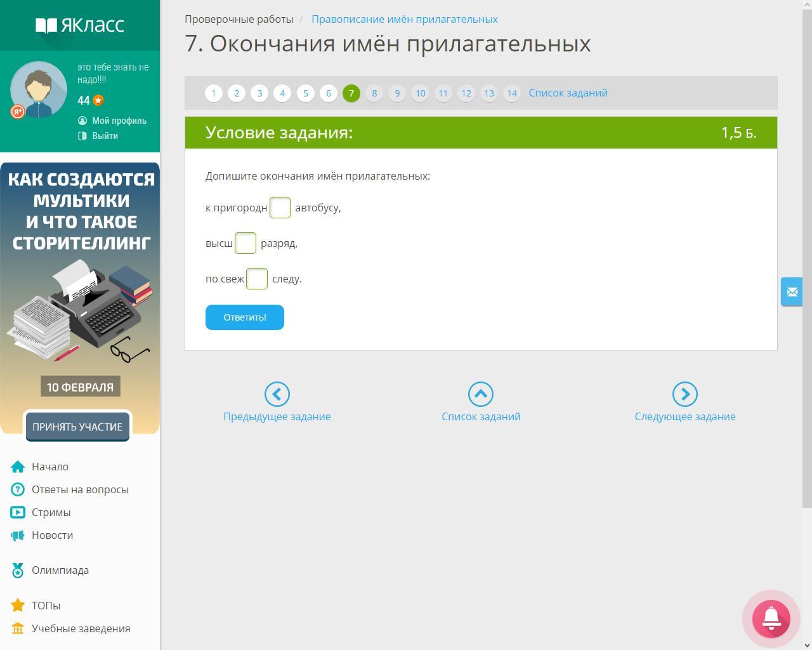Click the Ответы на вопросы question icon
The width and height of the screenshot is (812, 650).
(x=18, y=489)
